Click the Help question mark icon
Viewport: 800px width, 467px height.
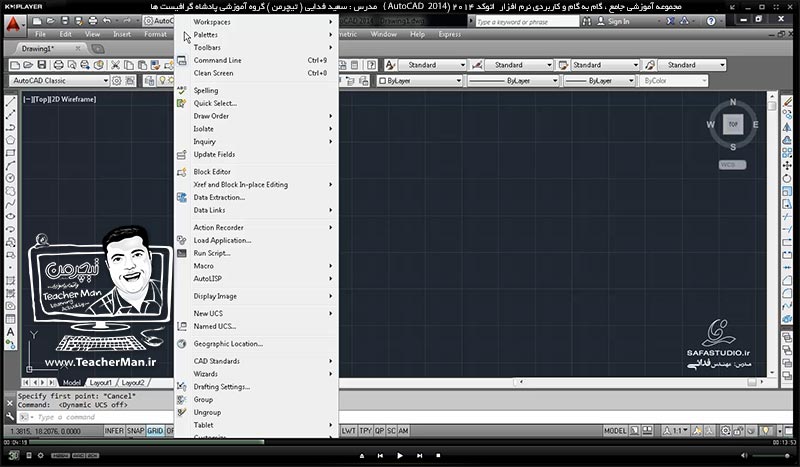pyautogui.click(x=711, y=21)
